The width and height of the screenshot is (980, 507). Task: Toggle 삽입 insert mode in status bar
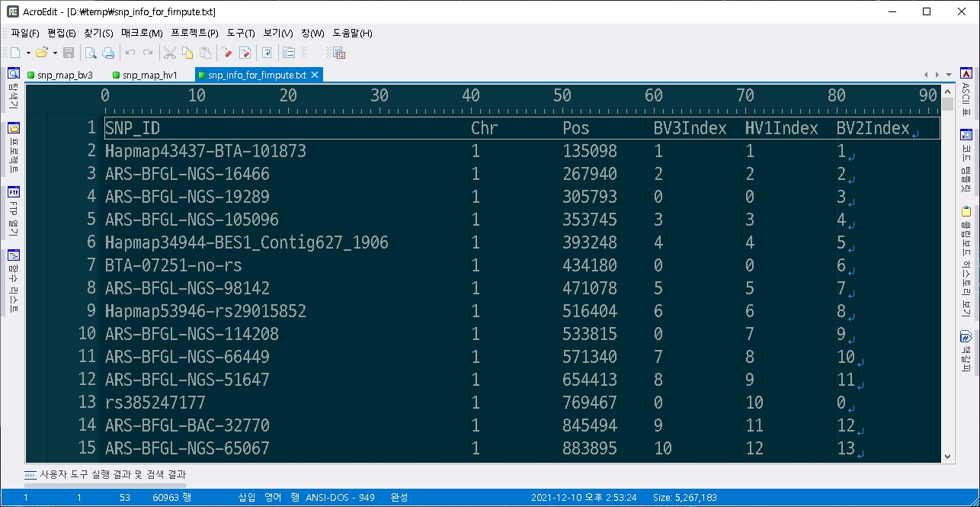click(247, 497)
